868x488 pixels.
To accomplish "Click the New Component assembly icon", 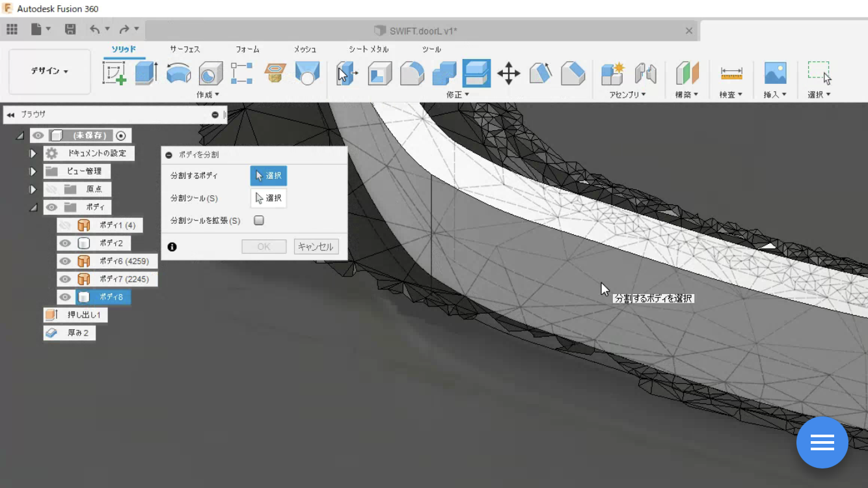I will coord(612,73).
